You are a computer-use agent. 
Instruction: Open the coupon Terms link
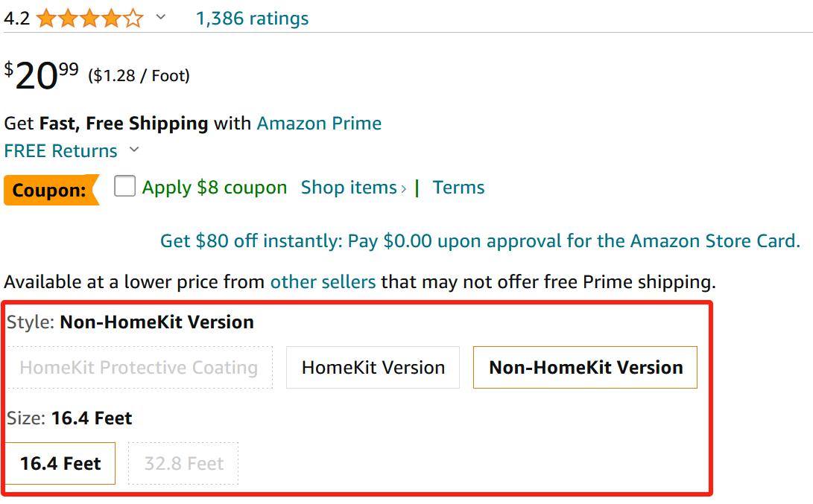pyautogui.click(x=458, y=188)
